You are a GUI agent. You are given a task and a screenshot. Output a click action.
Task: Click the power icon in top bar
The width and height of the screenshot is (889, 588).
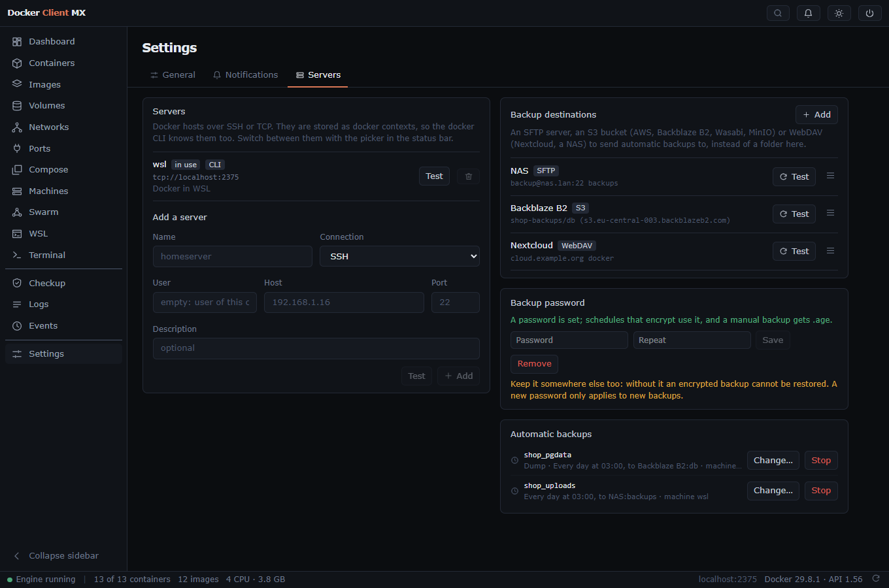point(870,13)
